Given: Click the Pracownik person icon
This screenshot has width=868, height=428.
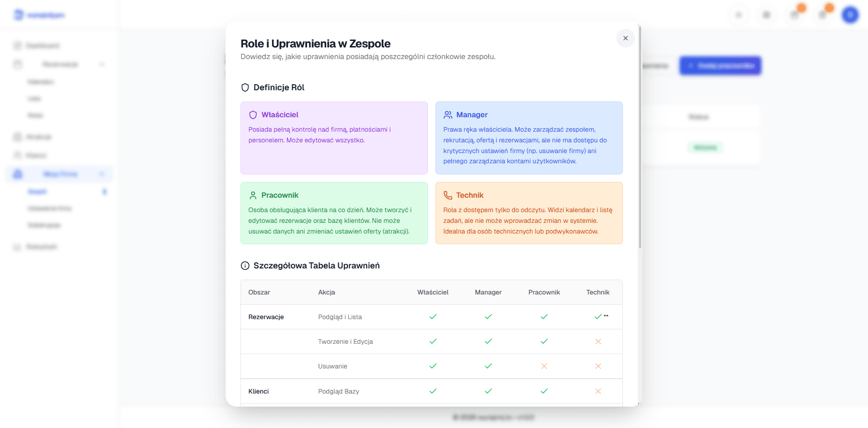Looking at the screenshot, I should tap(253, 195).
